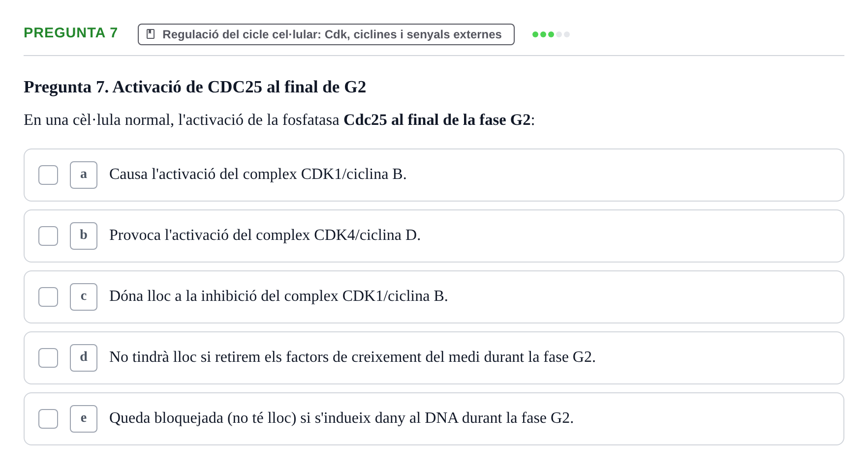The image size is (868, 469).
Task: Tick the checkbox for CDK4/ciclina D answer
Action: [x=48, y=236]
